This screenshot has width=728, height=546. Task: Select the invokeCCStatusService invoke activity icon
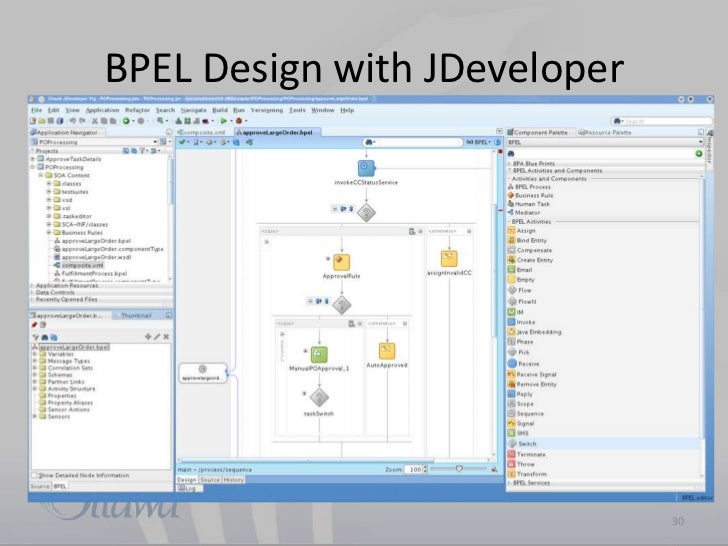(x=366, y=168)
